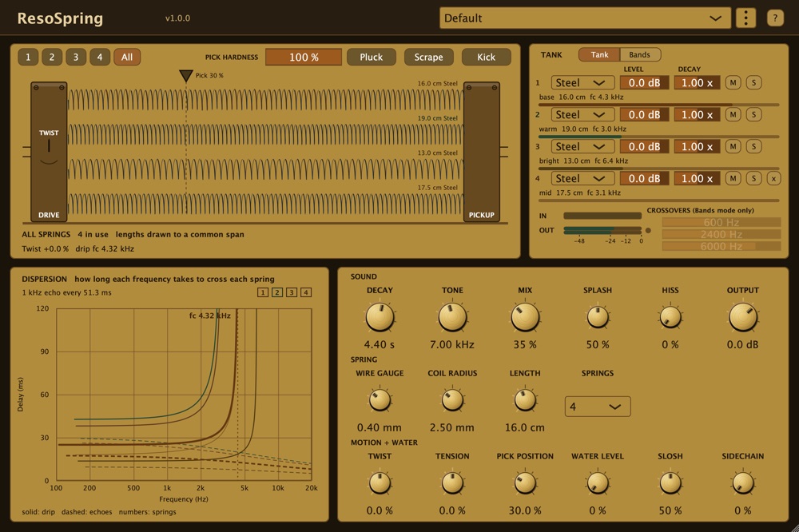Toggle dispersion curve for spring 4

point(306,292)
